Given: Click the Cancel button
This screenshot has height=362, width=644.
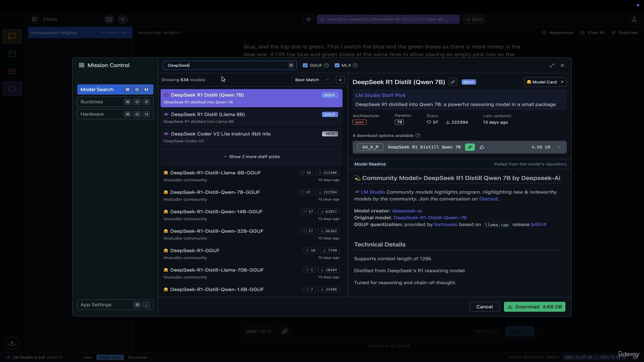Looking at the screenshot, I should (x=484, y=307).
